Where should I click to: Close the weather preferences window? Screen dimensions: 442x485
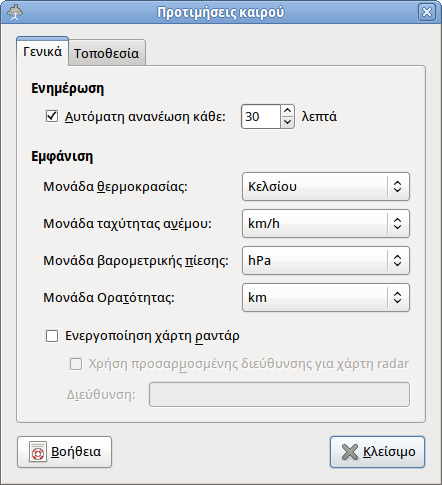[427, 12]
